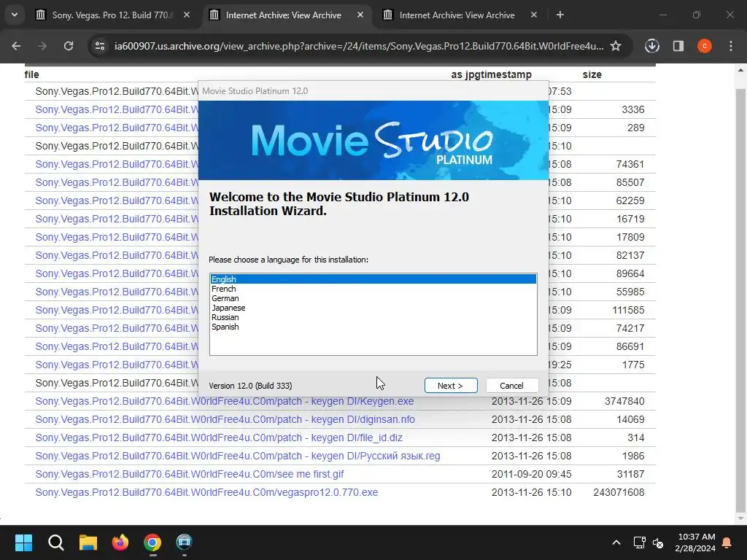Open the file_id.diz link

tap(219, 437)
